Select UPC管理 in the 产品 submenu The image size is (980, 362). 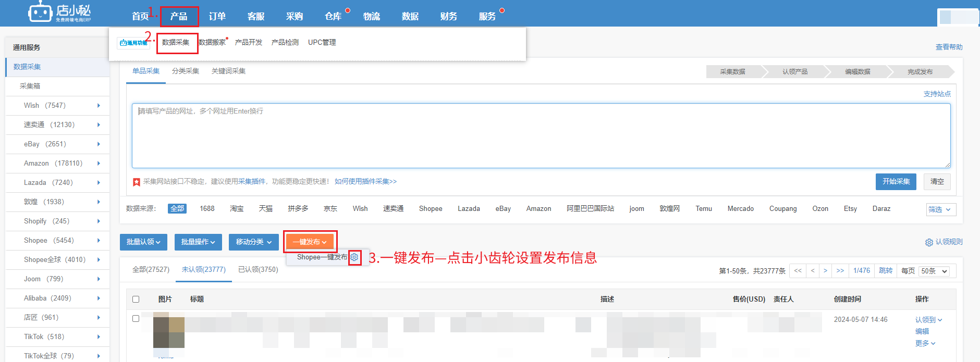click(322, 43)
